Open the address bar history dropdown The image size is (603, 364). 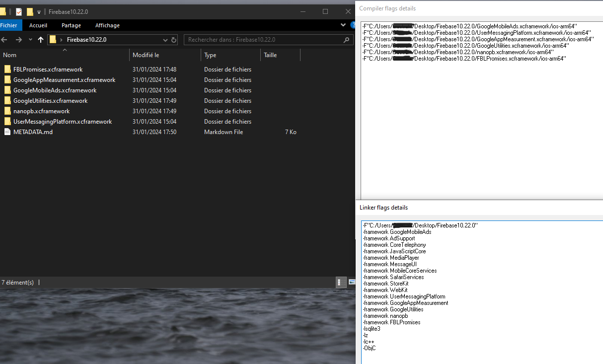(166, 40)
